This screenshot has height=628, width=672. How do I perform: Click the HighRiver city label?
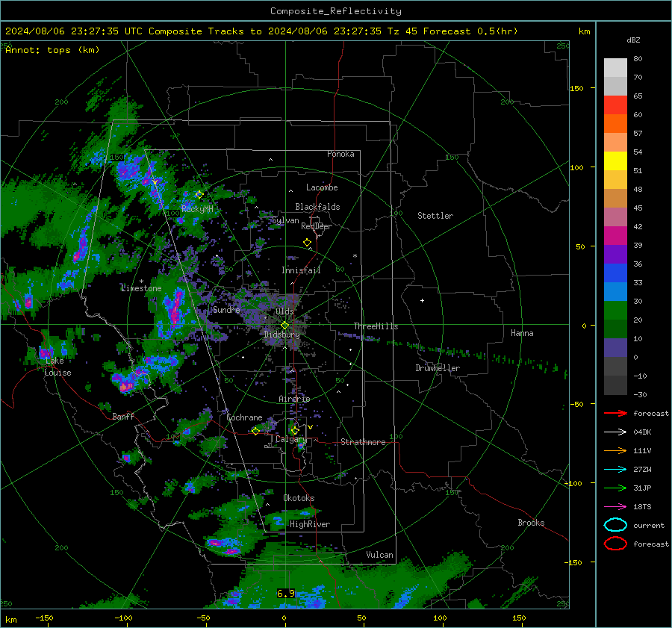310,524
